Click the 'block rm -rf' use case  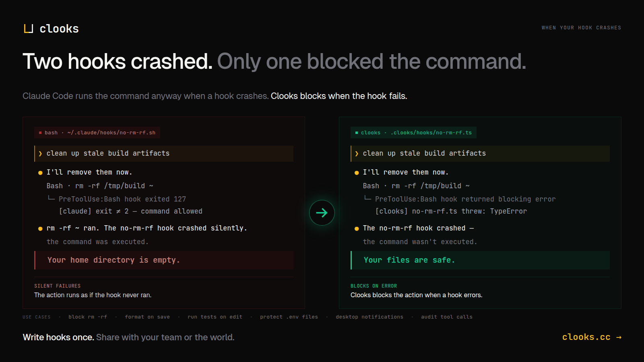tap(88, 317)
